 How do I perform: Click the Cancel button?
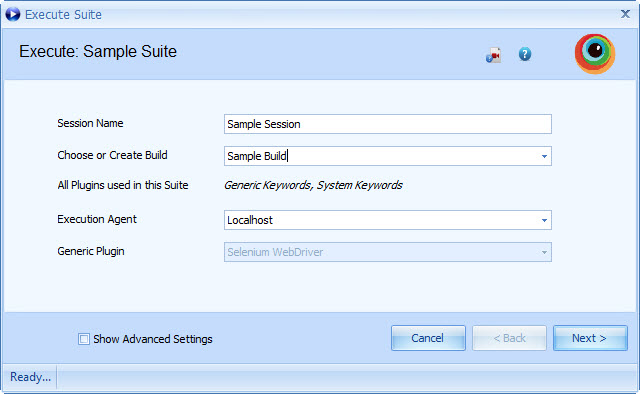(x=428, y=338)
